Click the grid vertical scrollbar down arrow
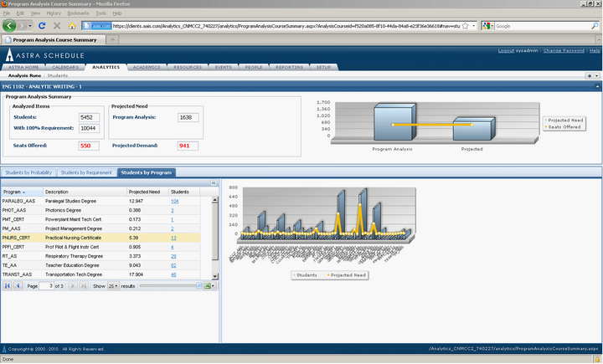603x364 pixels. point(215,276)
